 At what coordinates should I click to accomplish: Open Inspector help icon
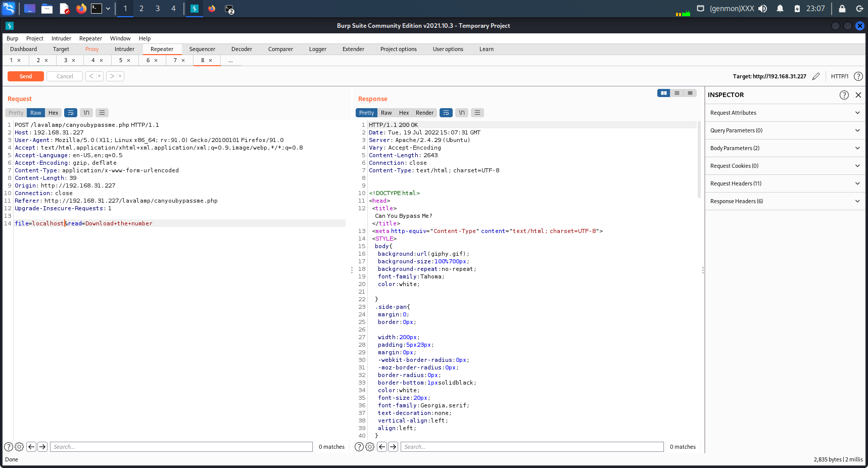[844, 95]
